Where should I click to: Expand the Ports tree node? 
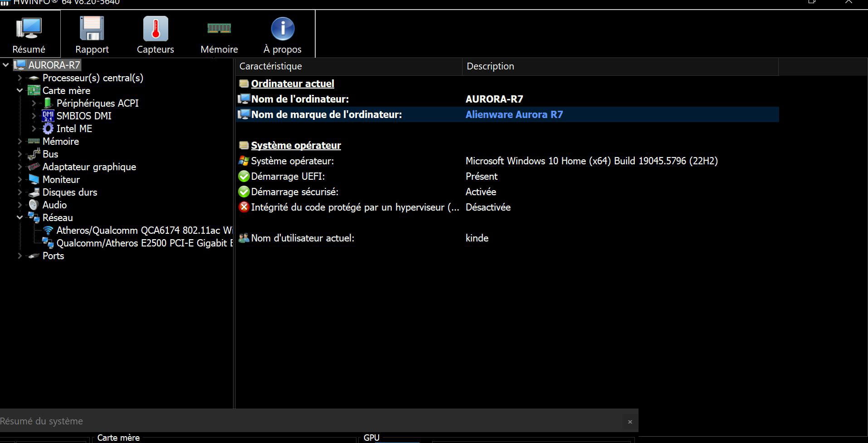click(20, 256)
